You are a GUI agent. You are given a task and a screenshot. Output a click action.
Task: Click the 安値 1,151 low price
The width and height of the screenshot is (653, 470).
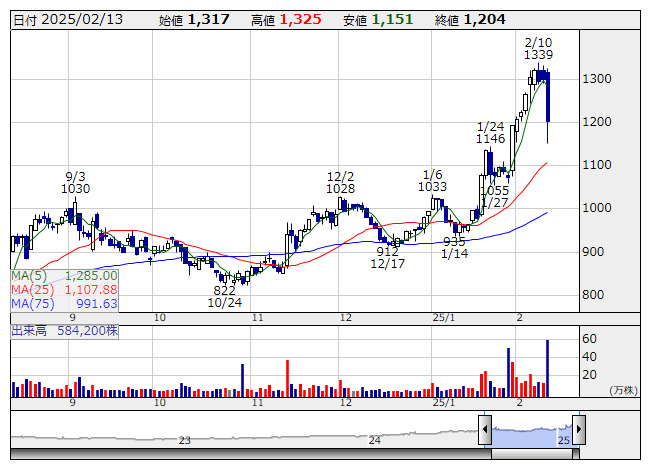tap(378, 20)
